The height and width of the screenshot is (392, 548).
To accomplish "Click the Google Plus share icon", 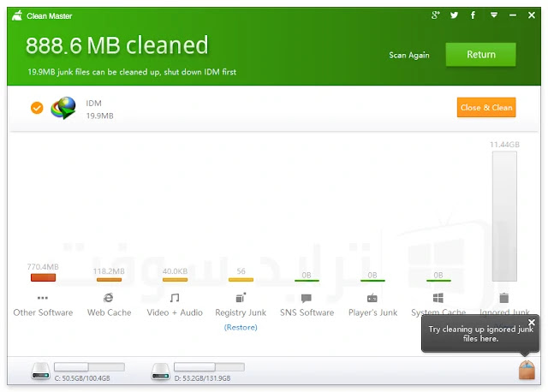I will tap(435, 15).
